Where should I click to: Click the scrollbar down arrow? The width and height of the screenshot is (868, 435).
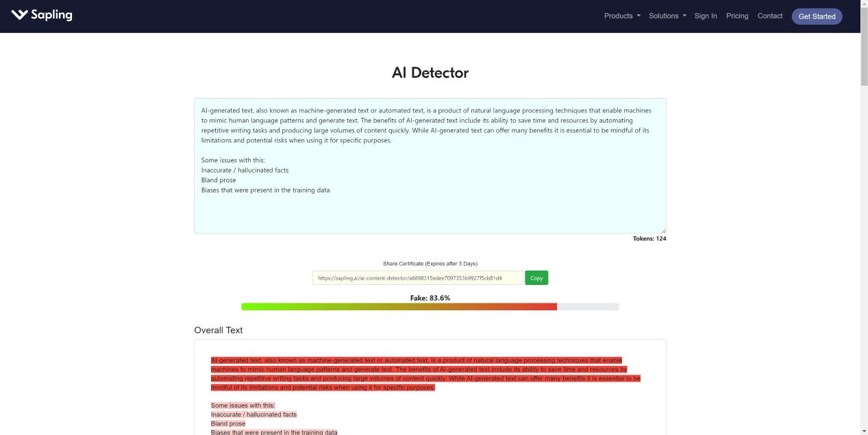(x=864, y=431)
